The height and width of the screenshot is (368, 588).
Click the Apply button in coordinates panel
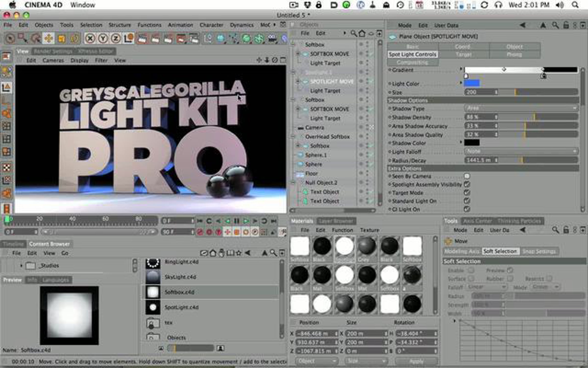click(x=416, y=361)
